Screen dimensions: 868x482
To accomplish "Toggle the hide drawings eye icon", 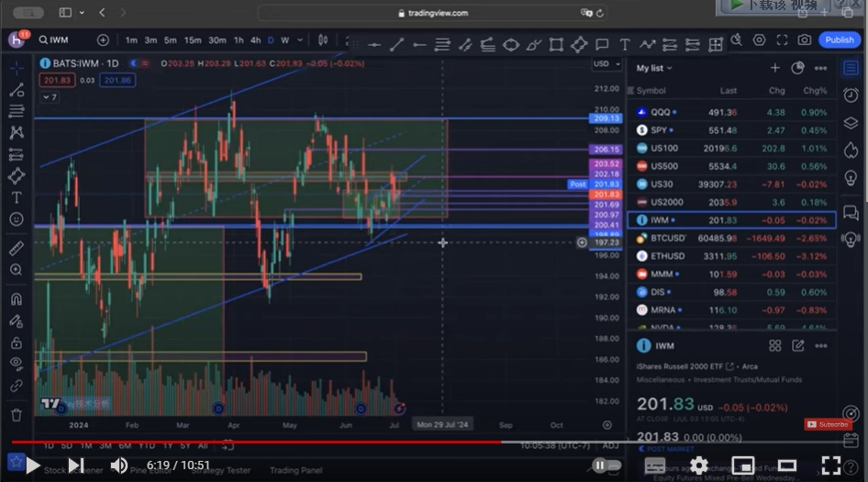I will click(17, 364).
